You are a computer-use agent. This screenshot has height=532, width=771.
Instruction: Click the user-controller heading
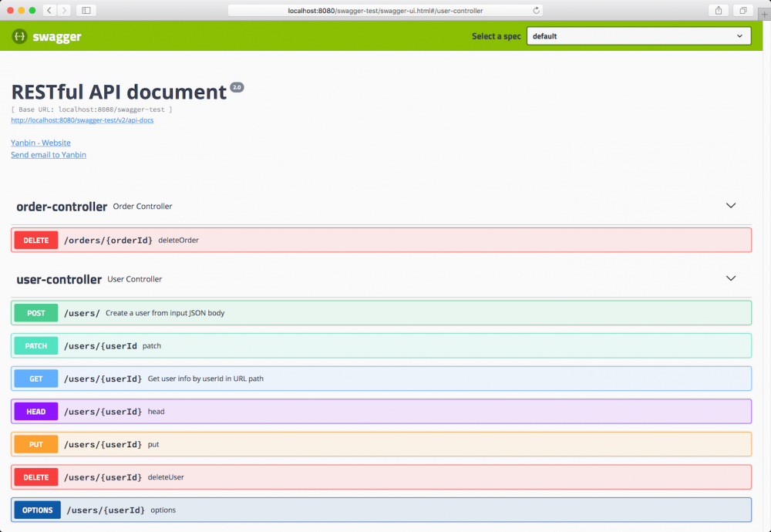pos(59,279)
